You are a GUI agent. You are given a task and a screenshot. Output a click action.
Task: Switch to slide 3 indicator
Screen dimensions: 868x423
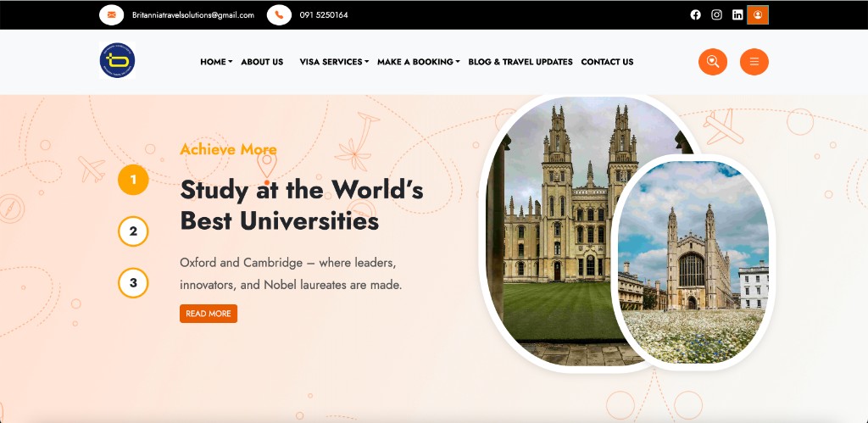133,283
